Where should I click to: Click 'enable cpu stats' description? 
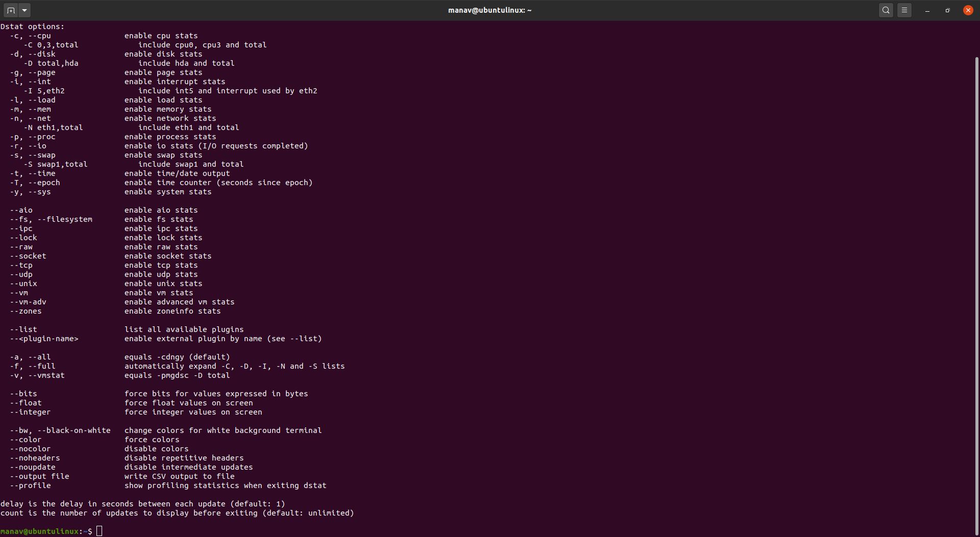tap(161, 36)
